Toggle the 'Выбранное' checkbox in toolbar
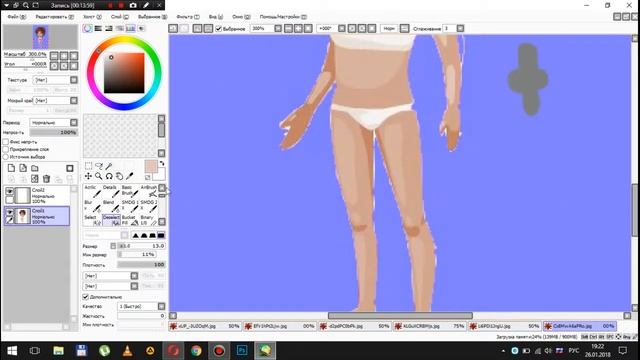Image resolution: width=640 pixels, height=360 pixels. pyautogui.click(x=218, y=29)
